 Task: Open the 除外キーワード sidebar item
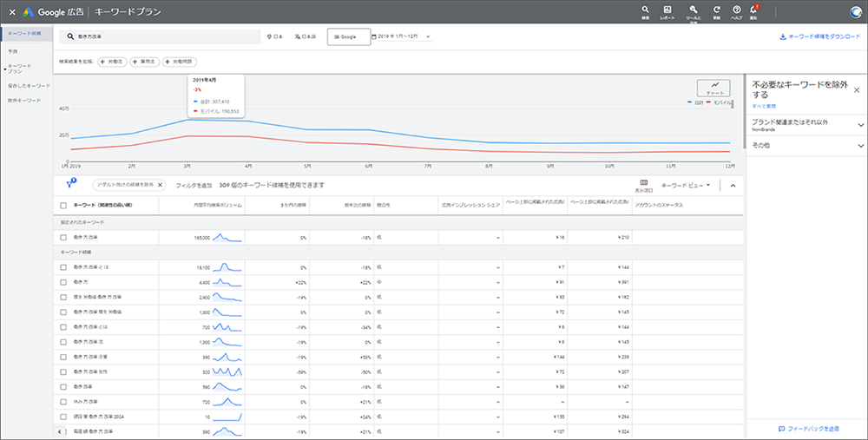point(24,100)
